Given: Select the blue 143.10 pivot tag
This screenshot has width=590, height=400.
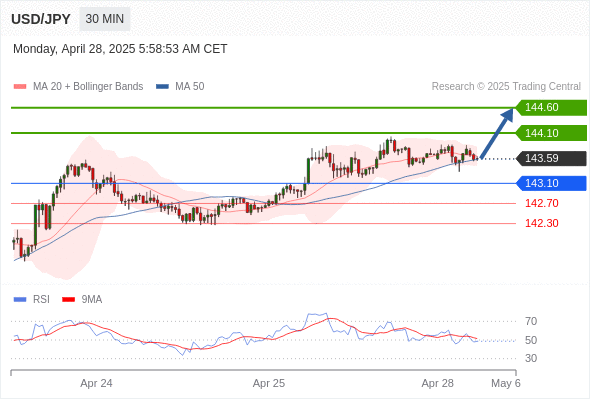Looking at the screenshot, I should (x=551, y=183).
